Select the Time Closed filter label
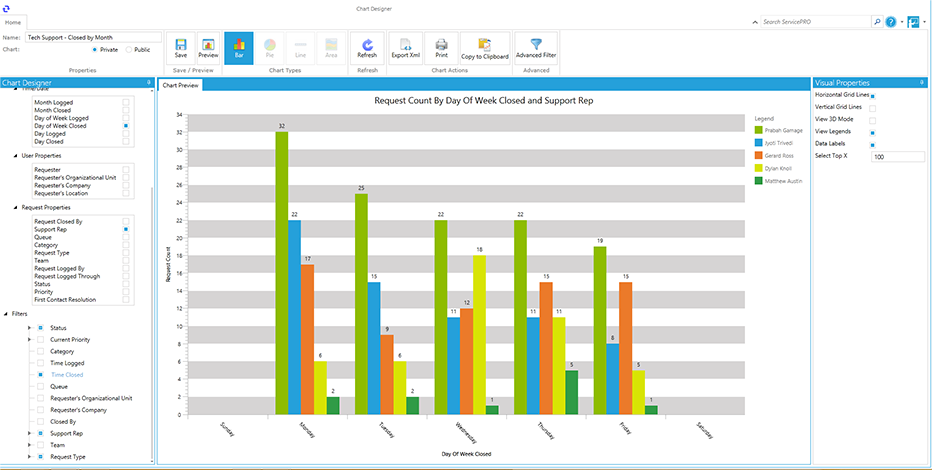Viewport: 932px width, 470px height. point(67,375)
